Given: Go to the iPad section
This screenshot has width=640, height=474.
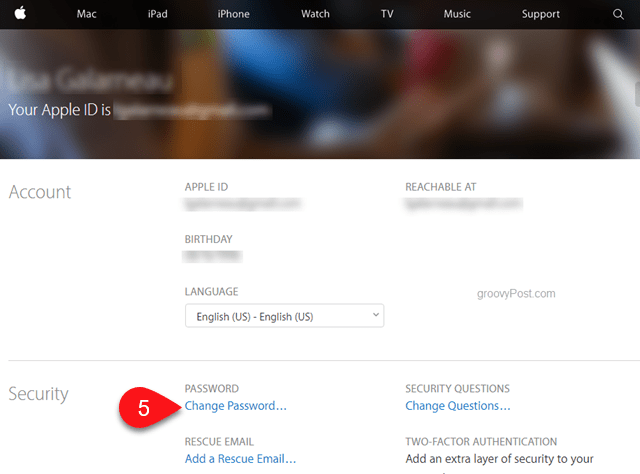Looking at the screenshot, I should click(x=158, y=14).
